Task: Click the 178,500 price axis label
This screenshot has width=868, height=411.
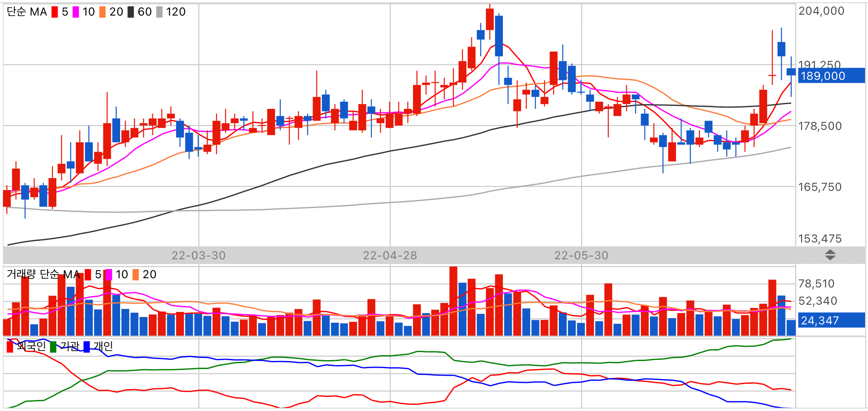Action: [x=820, y=126]
